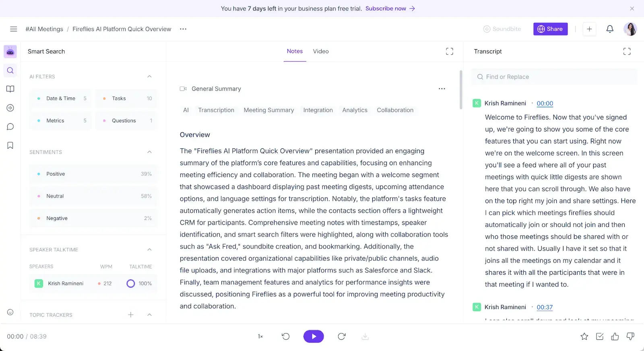Collapse the Speaker Talktime section
This screenshot has height=351, width=644.
pyautogui.click(x=149, y=250)
